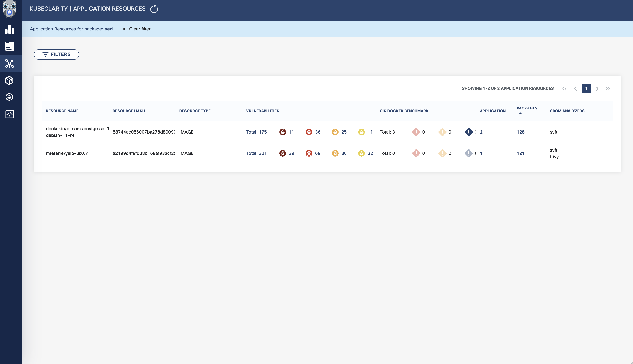The width and height of the screenshot is (633, 364).
Task: Open the Packages cube sidebar icon
Action: pos(10,80)
